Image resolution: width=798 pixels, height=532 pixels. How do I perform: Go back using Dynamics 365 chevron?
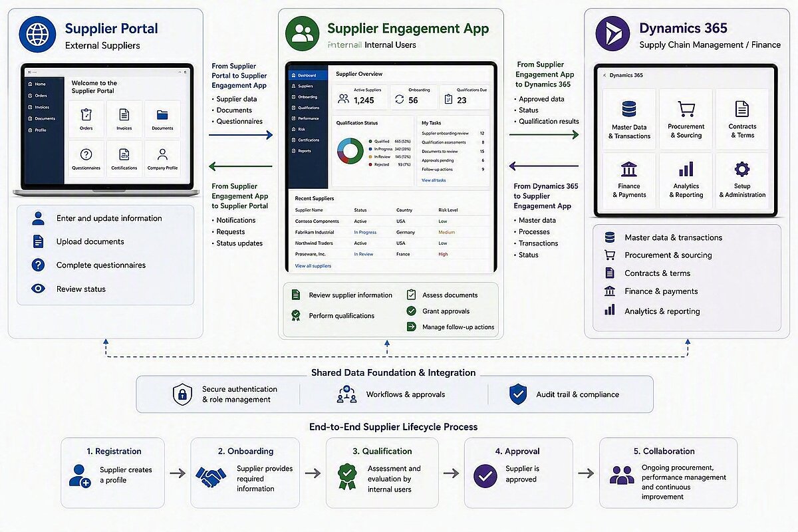(604, 75)
